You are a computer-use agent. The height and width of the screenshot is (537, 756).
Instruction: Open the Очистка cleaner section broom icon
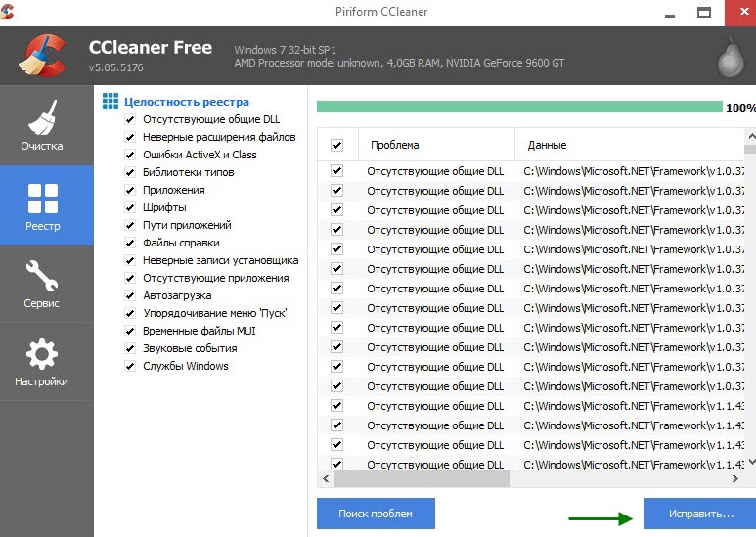click(43, 119)
